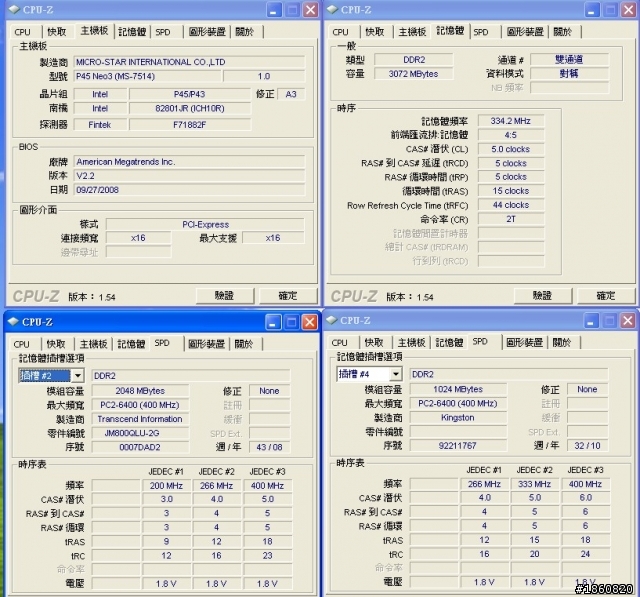
Task: Open 圖形裝置 tab in top-right window
Action: pyautogui.click(x=525, y=32)
